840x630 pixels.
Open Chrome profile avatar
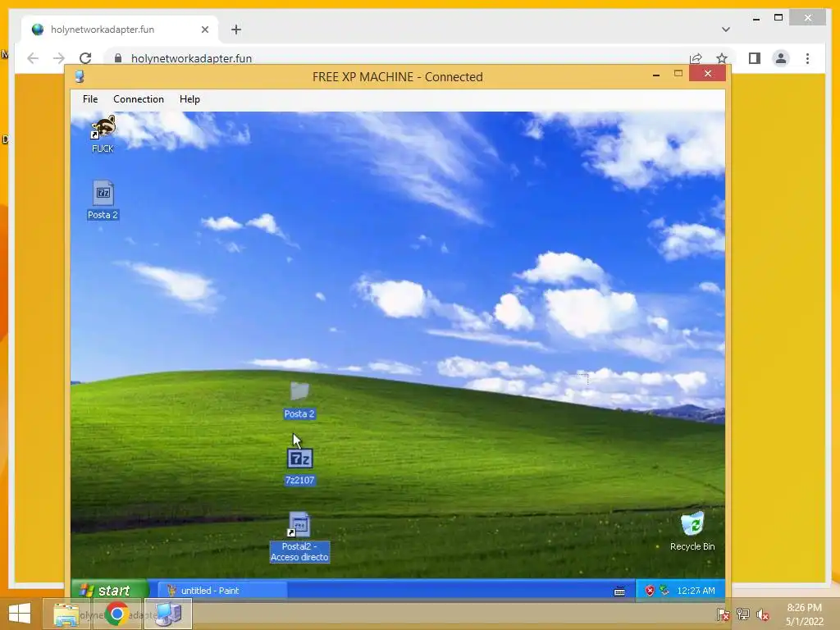pos(781,58)
